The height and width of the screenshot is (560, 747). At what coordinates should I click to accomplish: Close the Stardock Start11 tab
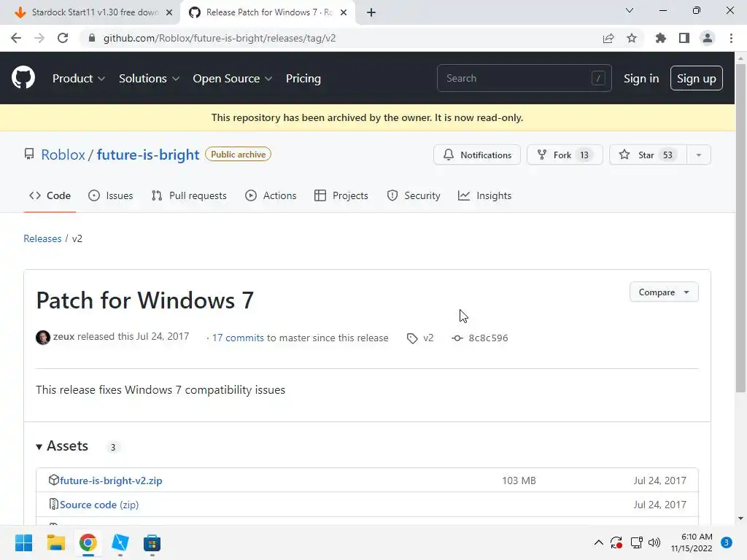(x=169, y=13)
